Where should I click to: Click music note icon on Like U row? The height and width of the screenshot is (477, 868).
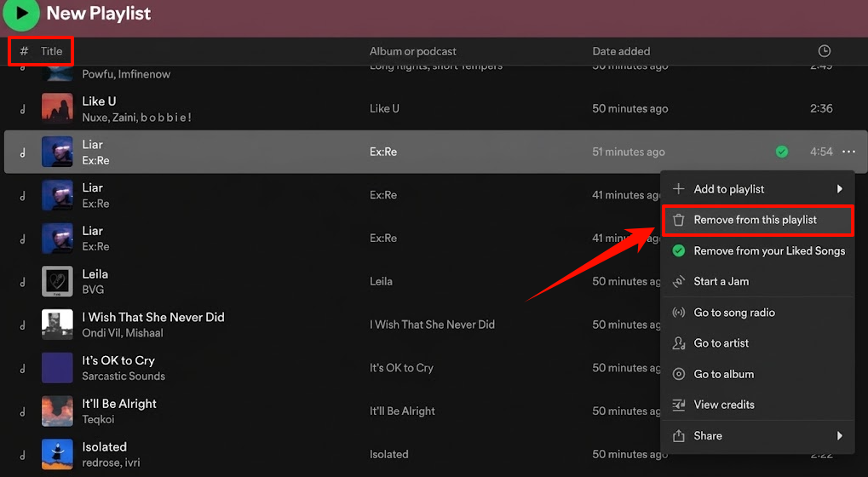click(x=23, y=109)
